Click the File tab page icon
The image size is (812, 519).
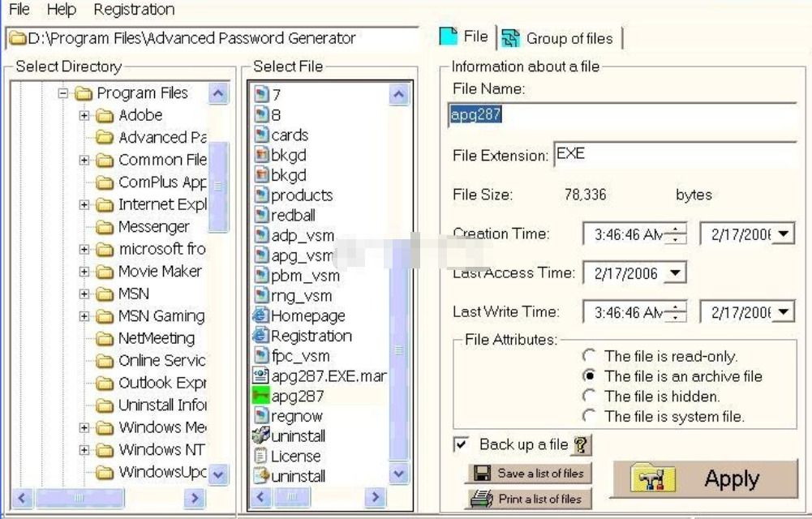[449, 36]
